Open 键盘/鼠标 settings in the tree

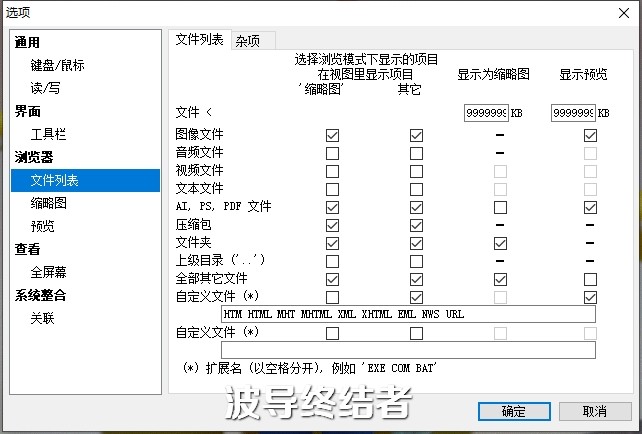57,65
